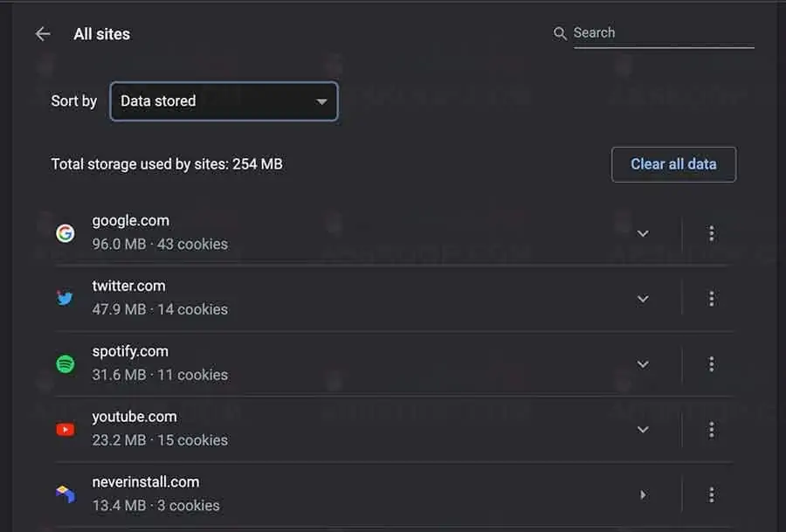Click the neverinstall.com site icon
This screenshot has height=532, width=786.
click(x=65, y=494)
